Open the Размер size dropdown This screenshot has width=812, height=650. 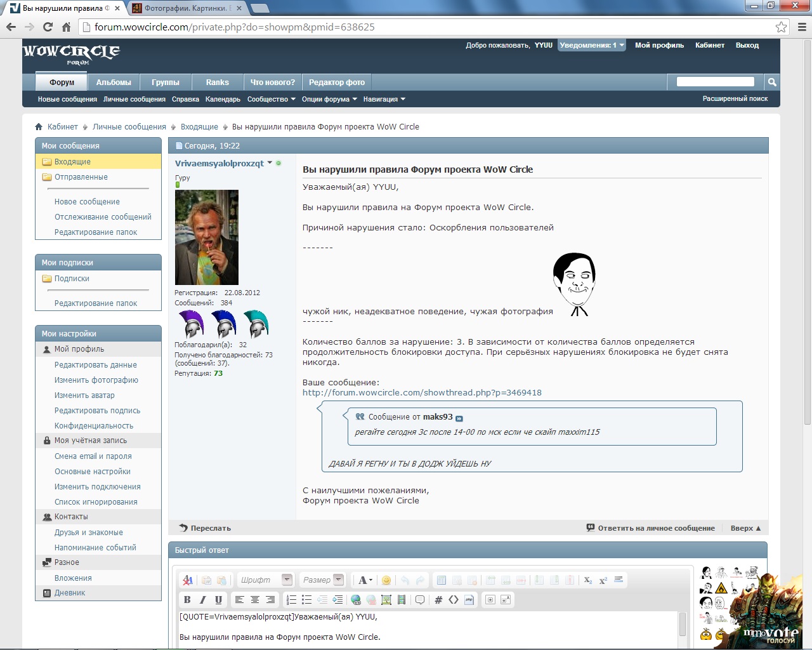point(322,580)
